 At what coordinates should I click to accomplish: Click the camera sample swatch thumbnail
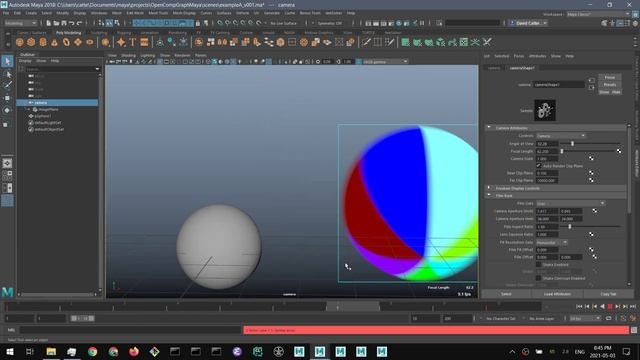pyautogui.click(x=545, y=110)
